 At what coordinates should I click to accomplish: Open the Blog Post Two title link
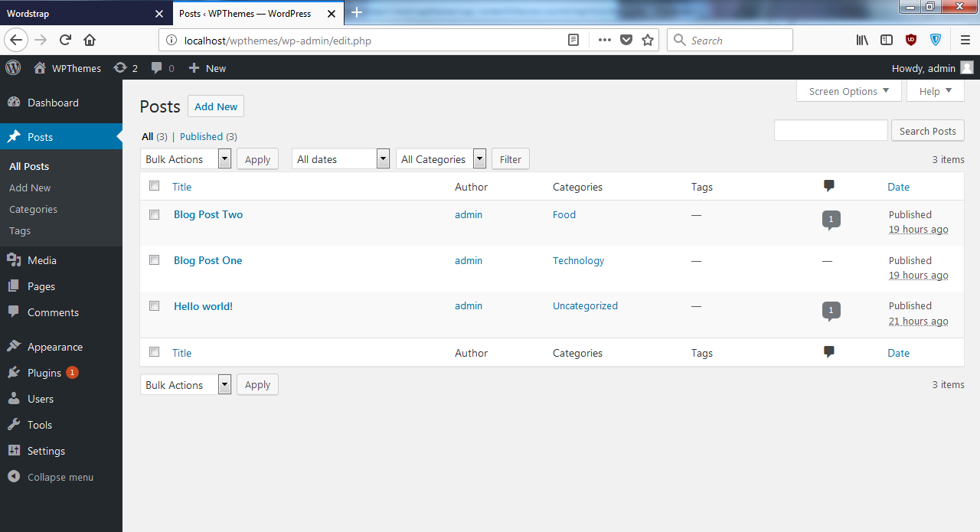coord(208,214)
